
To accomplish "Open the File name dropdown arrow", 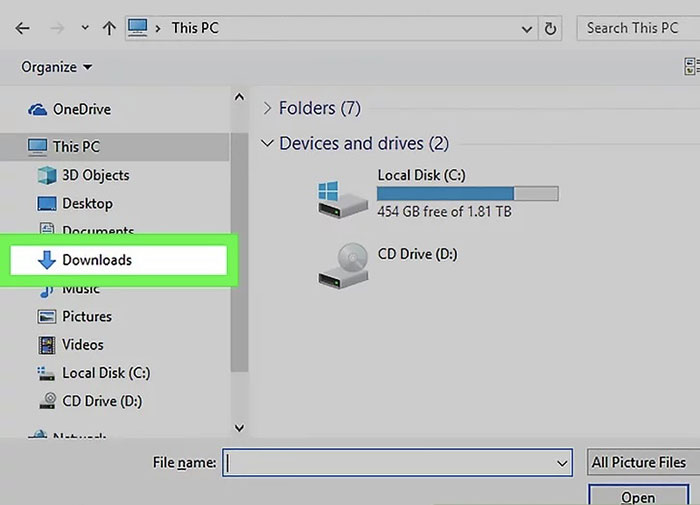I will click(562, 463).
